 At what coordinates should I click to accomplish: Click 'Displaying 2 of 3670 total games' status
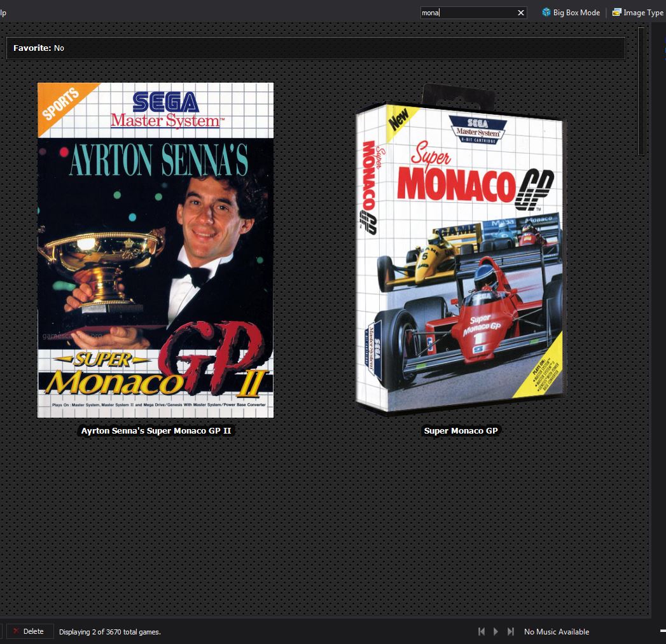click(109, 632)
